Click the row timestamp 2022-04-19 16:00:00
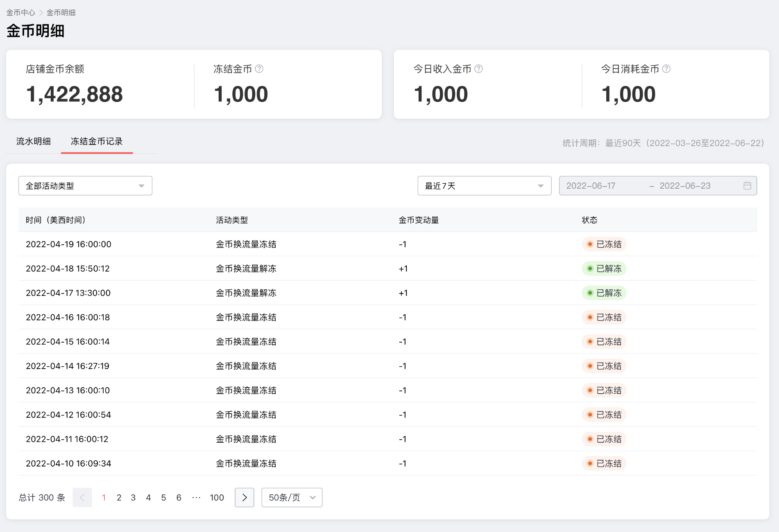The width and height of the screenshot is (779, 532). coord(68,244)
